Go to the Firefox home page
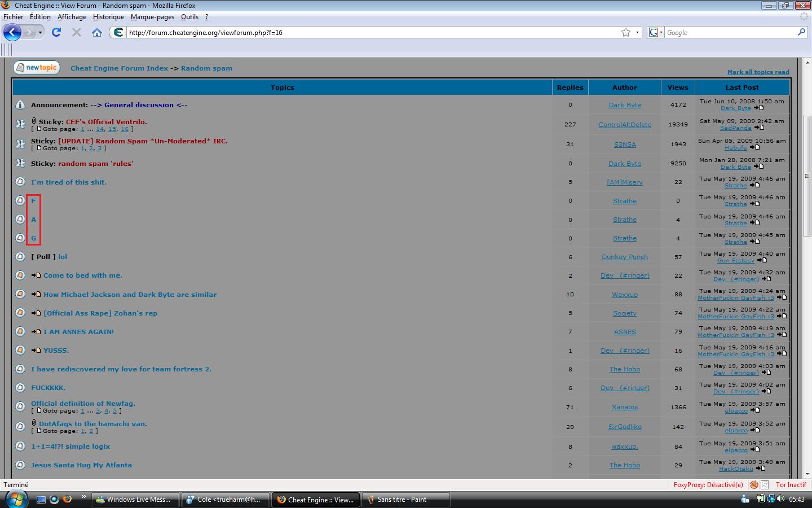This screenshot has width=812, height=508. 97,32
